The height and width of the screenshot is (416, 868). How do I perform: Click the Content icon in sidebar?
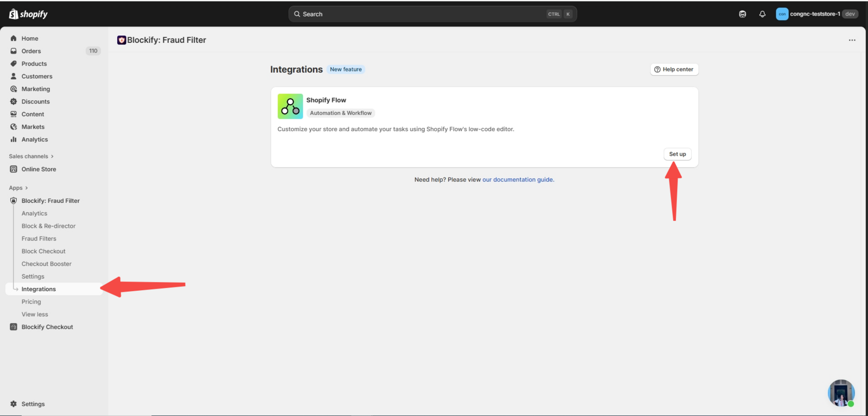[14, 114]
